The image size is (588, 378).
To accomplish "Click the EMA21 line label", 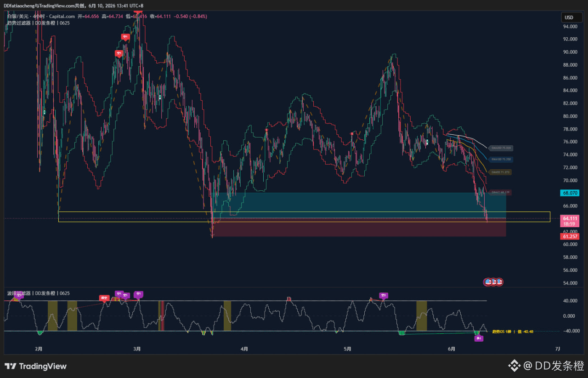I will click(x=499, y=192).
